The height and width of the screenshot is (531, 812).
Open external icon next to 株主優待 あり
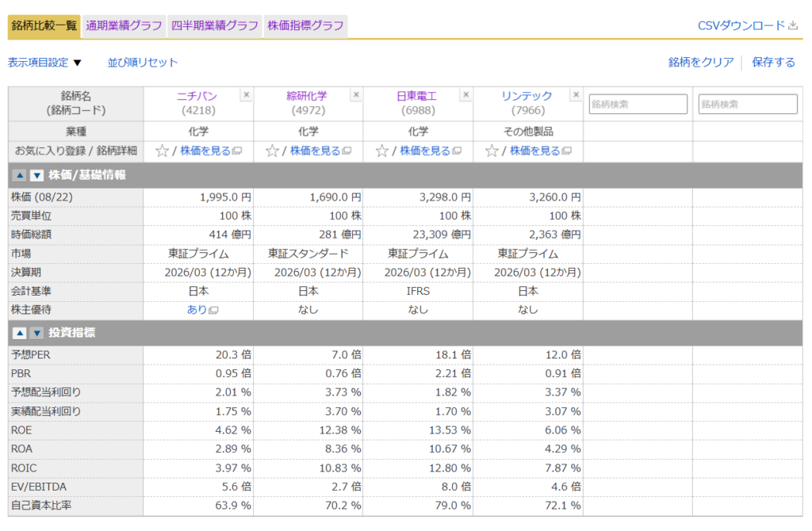click(x=213, y=310)
